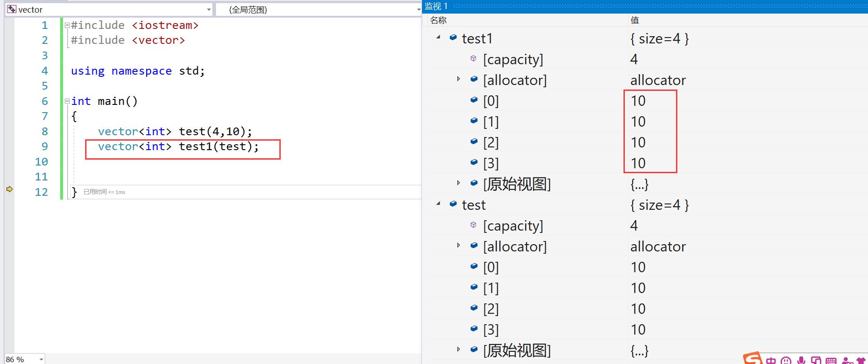Click the cube icon next to test1's [原始视图]
Viewport: 868px width, 364px height.
474,183
